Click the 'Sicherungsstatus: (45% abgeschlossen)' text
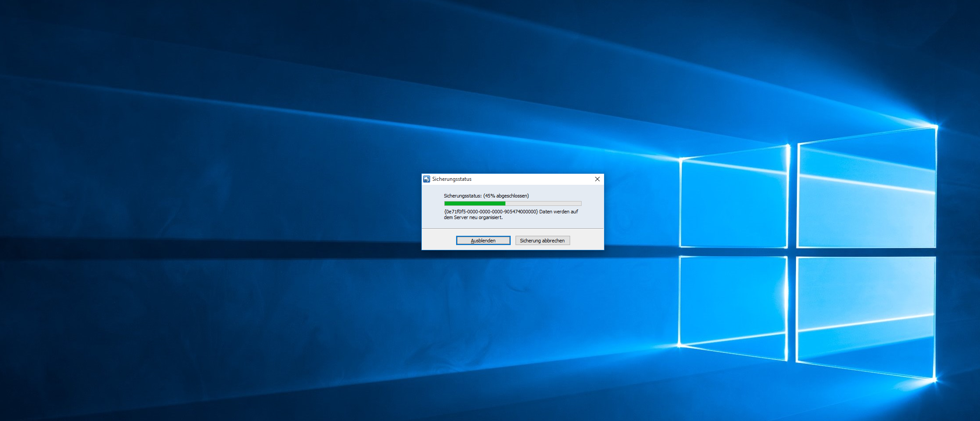 (x=486, y=196)
